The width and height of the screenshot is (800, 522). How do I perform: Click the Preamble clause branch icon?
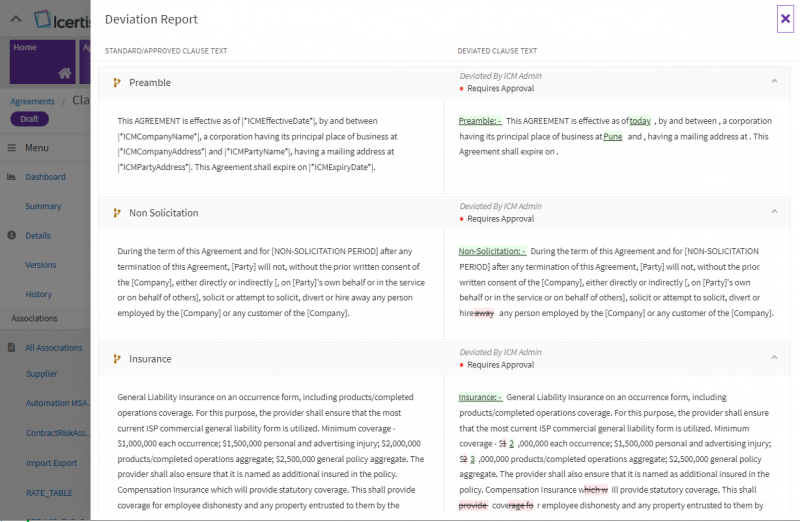[x=117, y=83]
